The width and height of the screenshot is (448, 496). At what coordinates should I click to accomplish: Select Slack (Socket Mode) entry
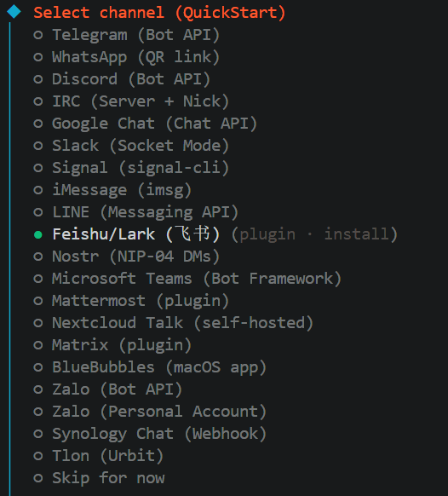pos(131,146)
